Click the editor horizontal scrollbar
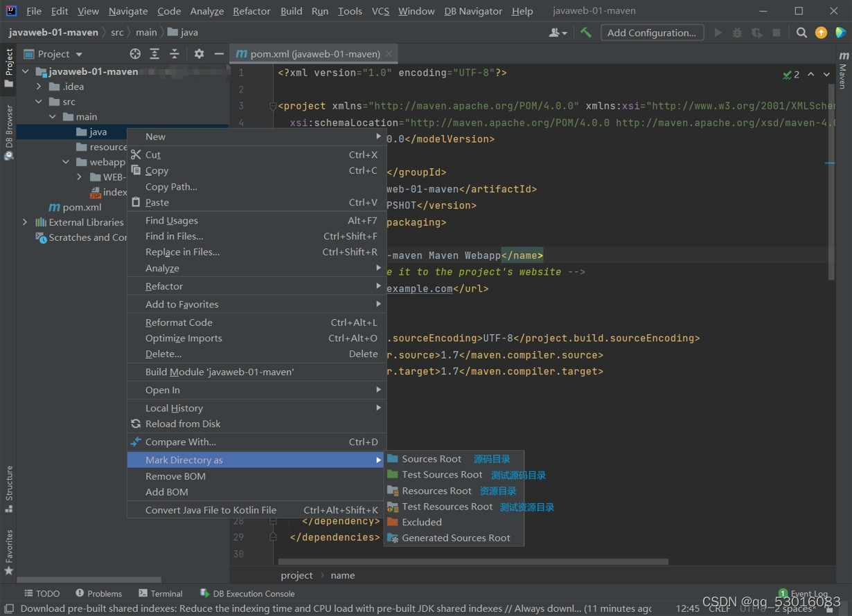Screen dimensions: 852x616 coord(473,562)
